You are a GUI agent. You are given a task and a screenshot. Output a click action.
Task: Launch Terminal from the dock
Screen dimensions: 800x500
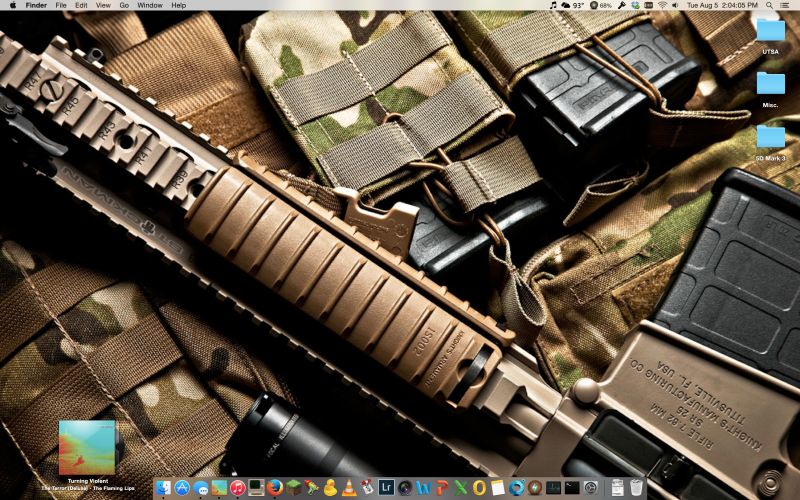[x=572, y=488]
